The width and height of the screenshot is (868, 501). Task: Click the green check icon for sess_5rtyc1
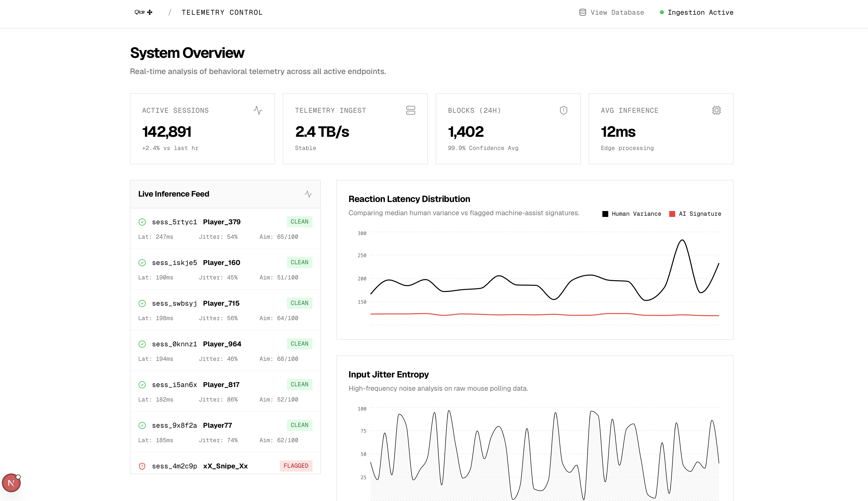tap(142, 222)
